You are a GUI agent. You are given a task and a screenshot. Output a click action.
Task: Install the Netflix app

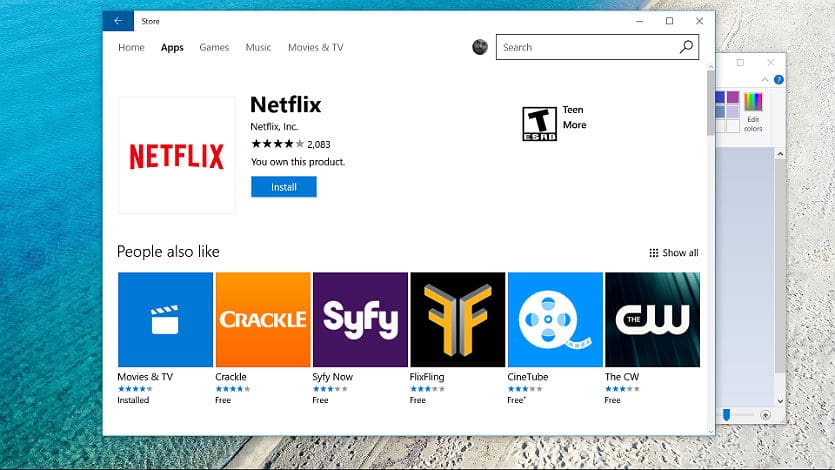284,187
